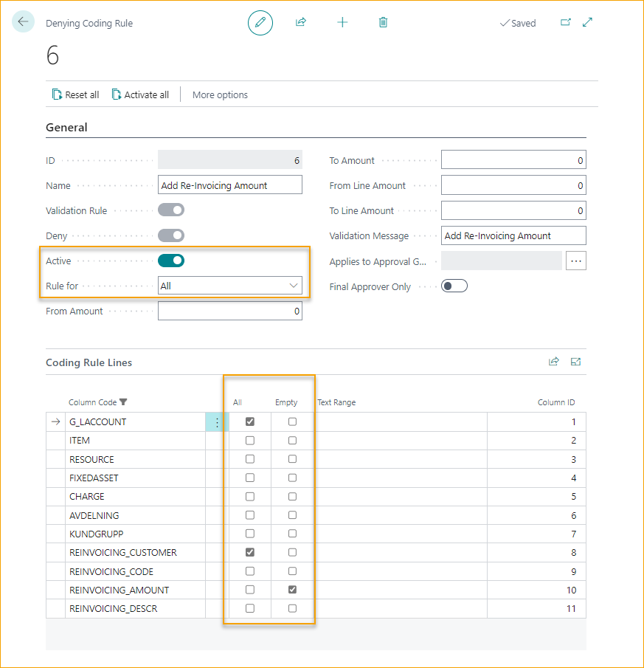Open Coding Rule Lines in Excel
This screenshot has height=668, width=644.
pos(576,362)
